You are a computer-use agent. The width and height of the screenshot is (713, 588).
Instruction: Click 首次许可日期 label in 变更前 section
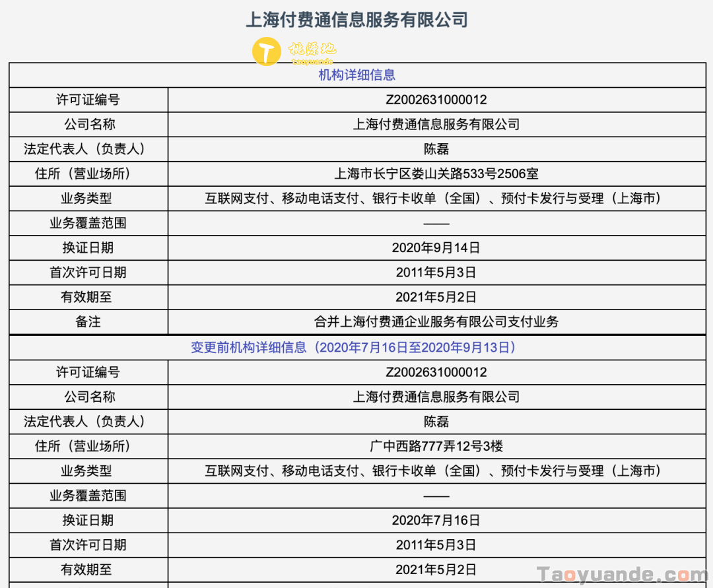[x=88, y=545]
